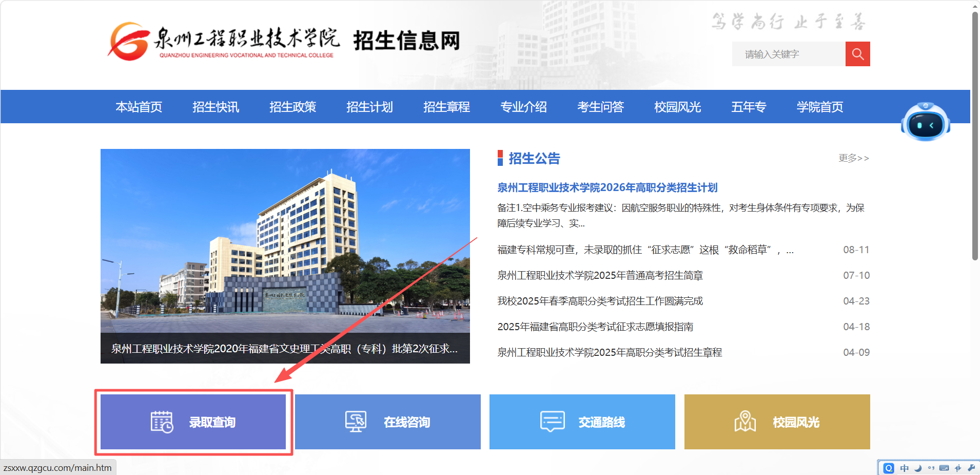Click the page's vertical scrollbar thumb
Image resolution: width=980 pixels, height=475 pixels.
(975, 136)
